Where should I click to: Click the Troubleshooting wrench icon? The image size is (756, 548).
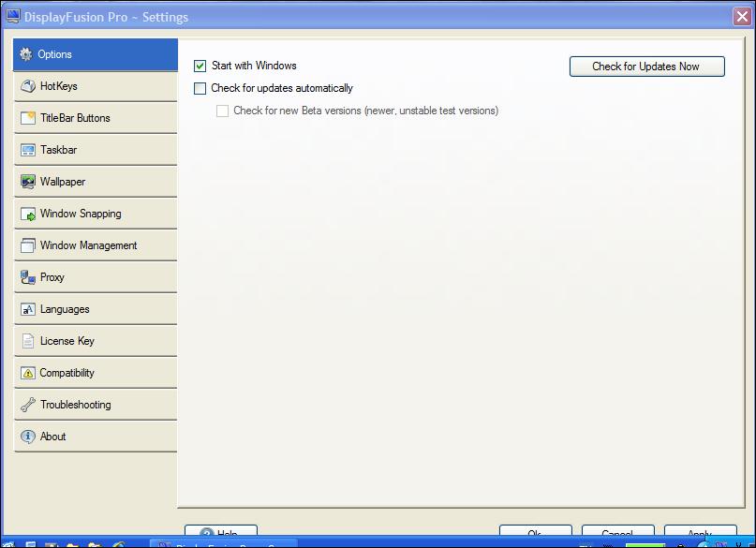27,405
